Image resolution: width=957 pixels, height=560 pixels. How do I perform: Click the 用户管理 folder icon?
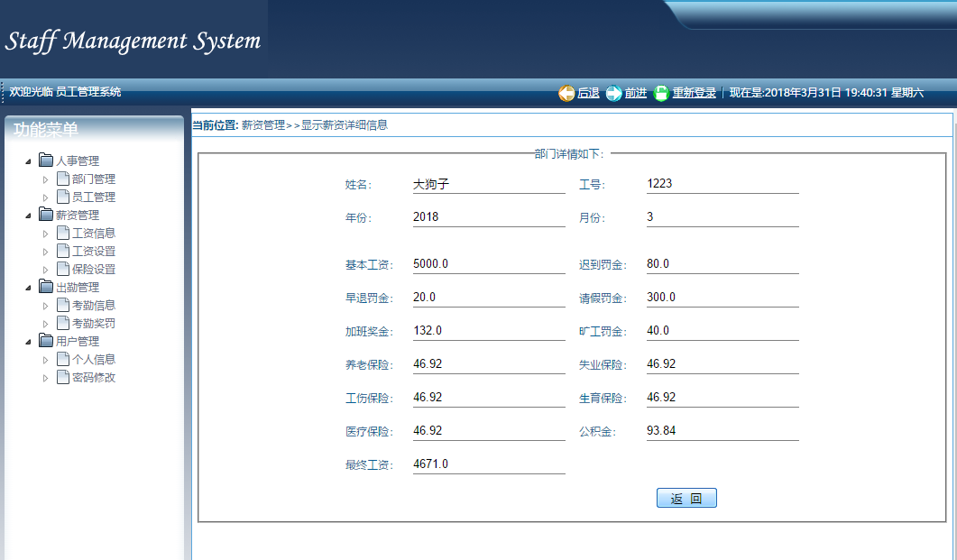point(46,340)
